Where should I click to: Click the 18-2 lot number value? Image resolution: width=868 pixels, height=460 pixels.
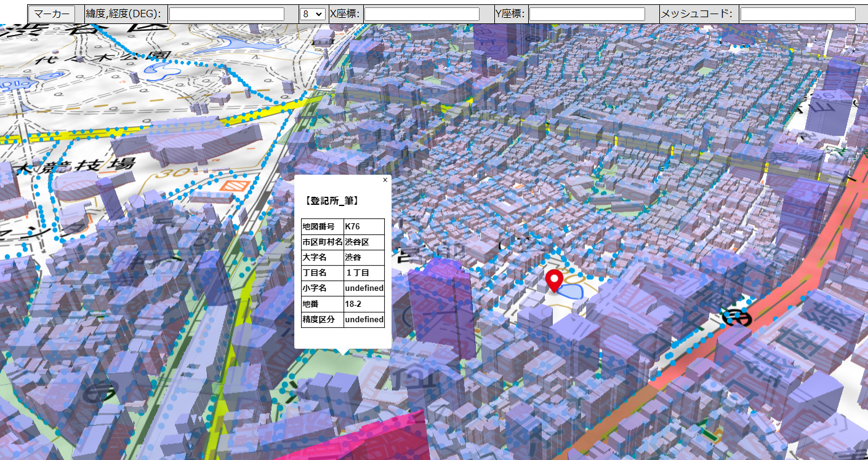pyautogui.click(x=364, y=304)
